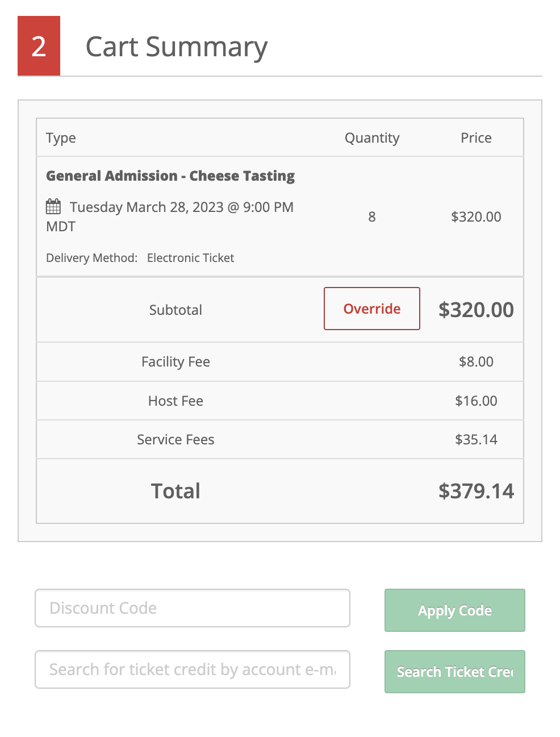Viewport: 560px width, 737px height.
Task: Click the Host Fee $16.00 amount
Action: pos(476,401)
